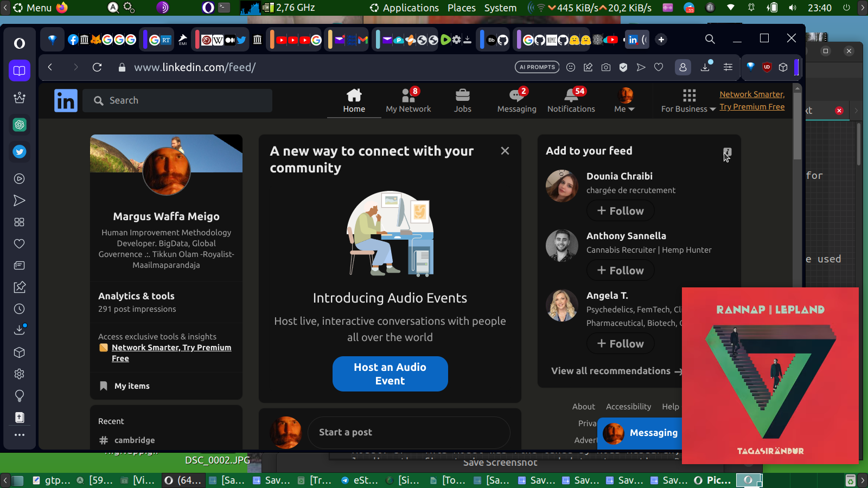Image resolution: width=868 pixels, height=488 pixels.
Task: Click the uBlock Origin extension icon
Action: pos(767,67)
